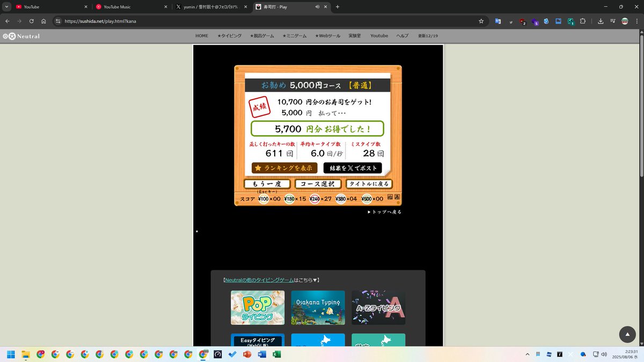This screenshot has width=644, height=362.
Task: Open the Chrome profile avatar
Action: pyautogui.click(x=625, y=21)
